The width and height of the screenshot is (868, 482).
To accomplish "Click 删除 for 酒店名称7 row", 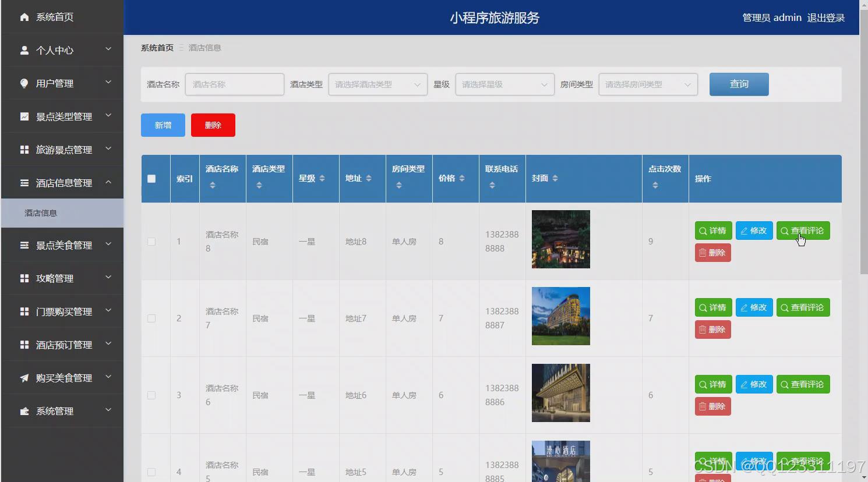I will point(712,329).
